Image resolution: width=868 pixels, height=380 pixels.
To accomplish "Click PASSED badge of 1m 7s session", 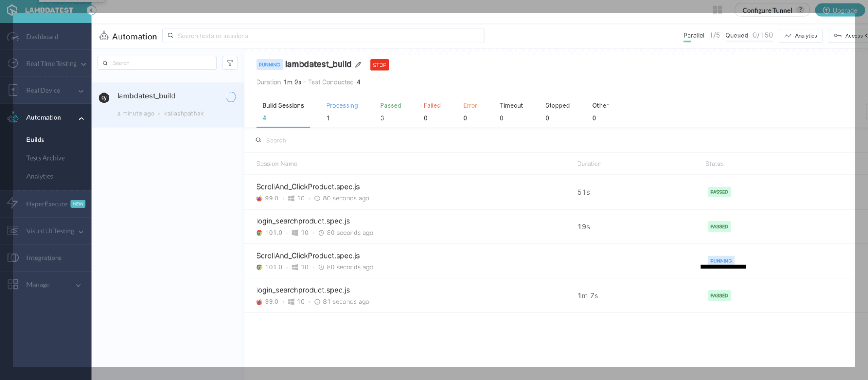I will click(719, 295).
